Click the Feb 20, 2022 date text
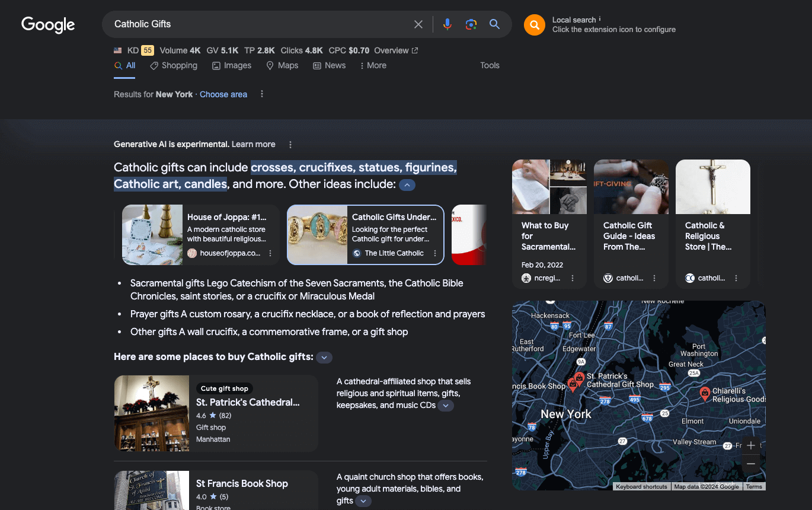The height and width of the screenshot is (510, 812). [x=542, y=265]
